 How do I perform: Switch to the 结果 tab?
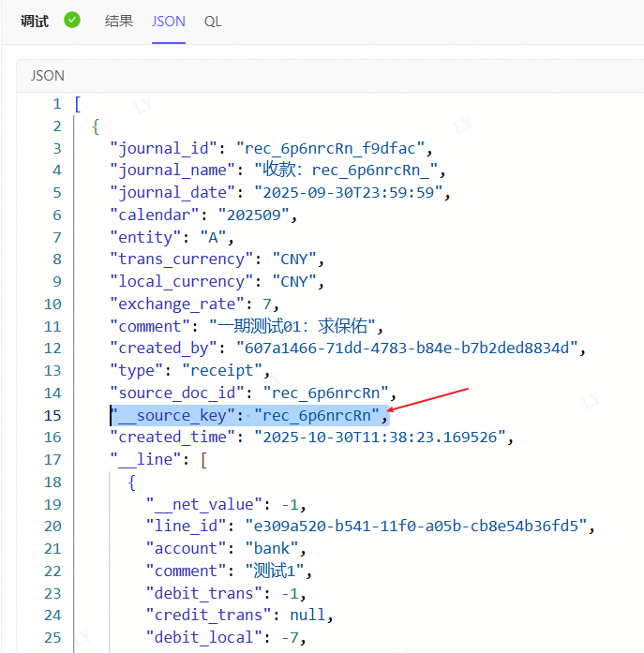point(118,21)
